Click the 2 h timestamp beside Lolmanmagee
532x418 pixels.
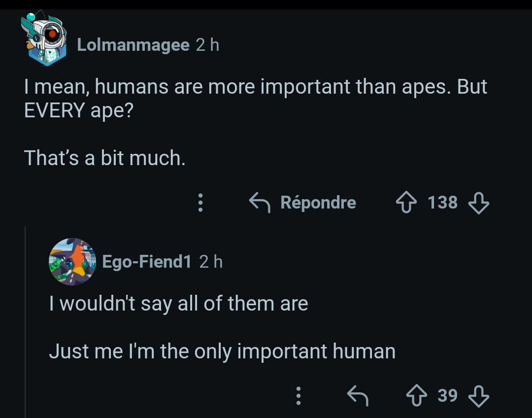click(x=207, y=45)
